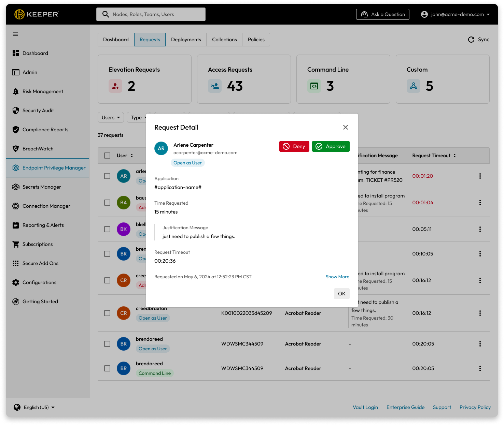Screen dimensions: 504x425
Task: Toggle the select-all checkbox in the table header
Action: pos(107,156)
